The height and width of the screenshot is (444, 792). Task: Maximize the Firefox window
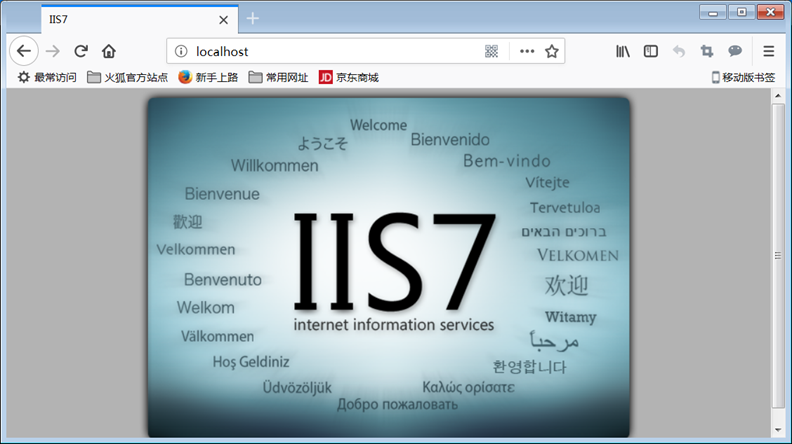click(x=741, y=12)
